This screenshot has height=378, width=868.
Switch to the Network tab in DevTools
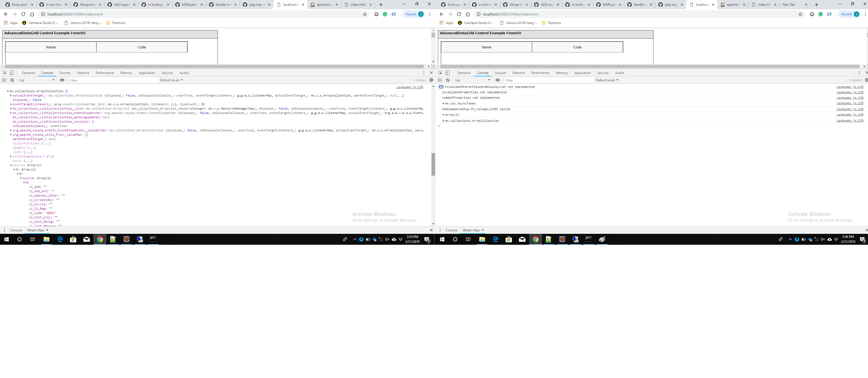click(83, 73)
